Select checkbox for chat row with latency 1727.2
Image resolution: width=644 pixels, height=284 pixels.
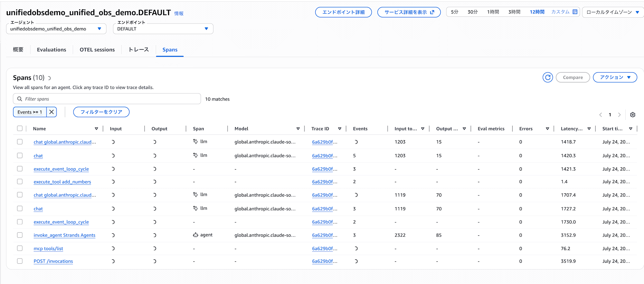pyautogui.click(x=20, y=208)
